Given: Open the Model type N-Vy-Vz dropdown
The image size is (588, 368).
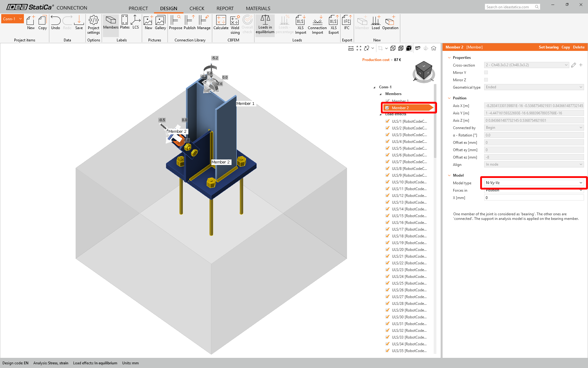Looking at the screenshot, I should [533, 183].
